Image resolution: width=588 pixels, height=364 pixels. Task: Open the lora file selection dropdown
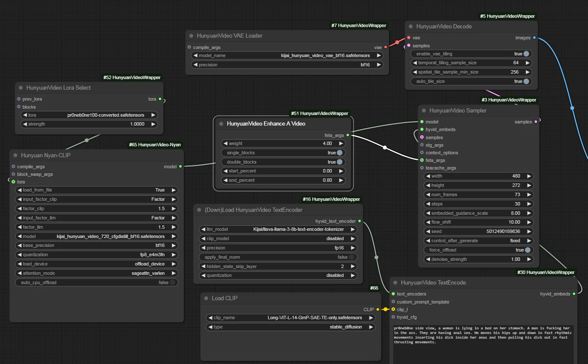click(89, 115)
